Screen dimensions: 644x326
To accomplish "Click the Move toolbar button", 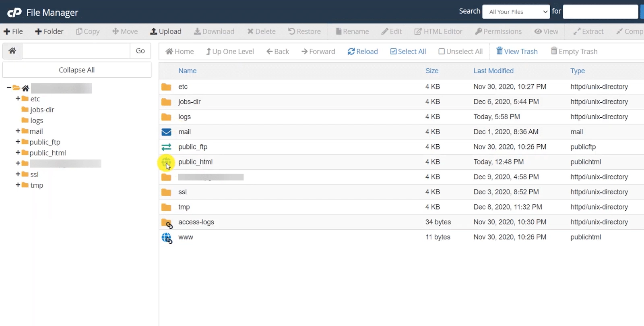I will pyautogui.click(x=125, y=31).
